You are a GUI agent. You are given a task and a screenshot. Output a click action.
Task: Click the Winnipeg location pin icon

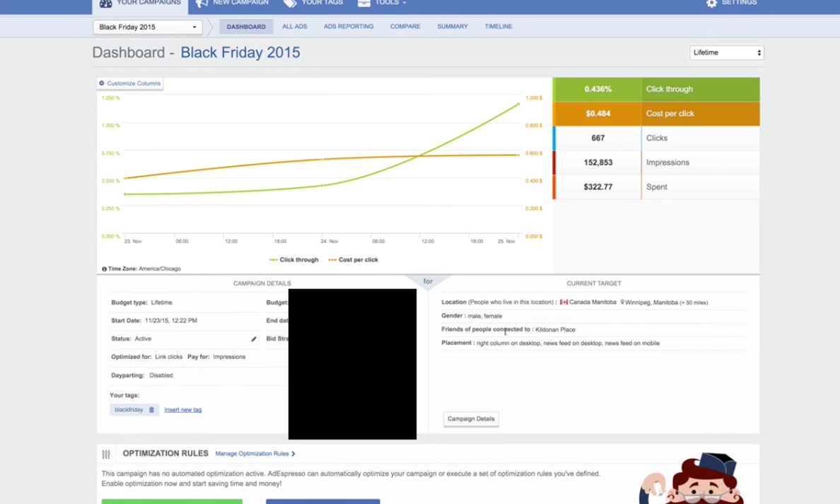(622, 302)
